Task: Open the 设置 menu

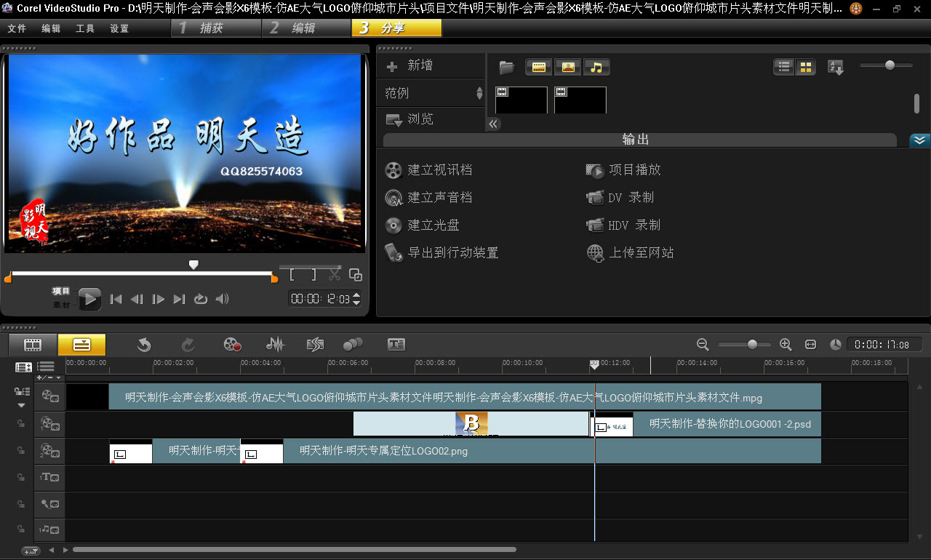Action: (119, 28)
